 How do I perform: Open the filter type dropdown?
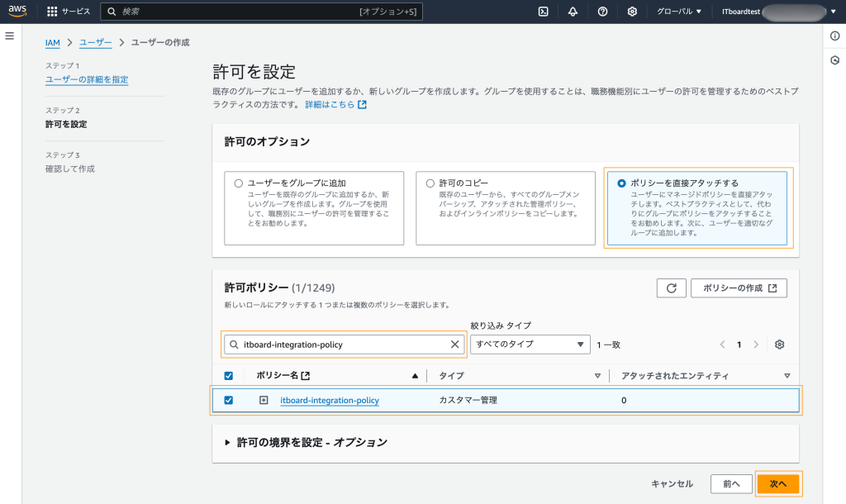(x=530, y=345)
